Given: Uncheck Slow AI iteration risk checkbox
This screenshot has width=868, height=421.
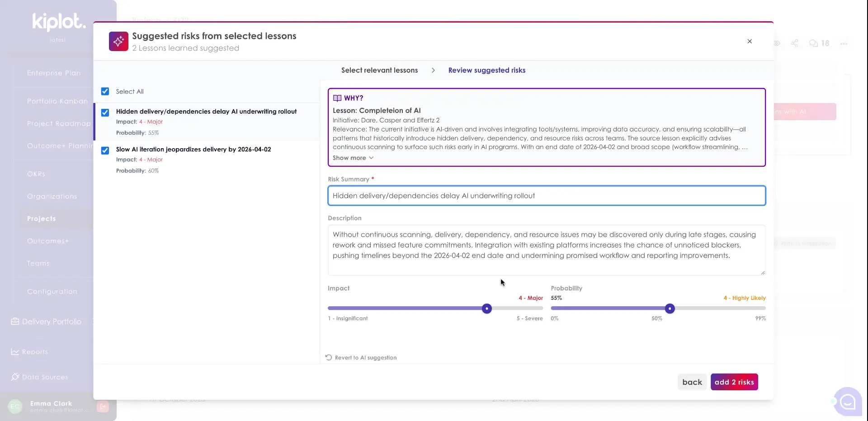Looking at the screenshot, I should [105, 150].
